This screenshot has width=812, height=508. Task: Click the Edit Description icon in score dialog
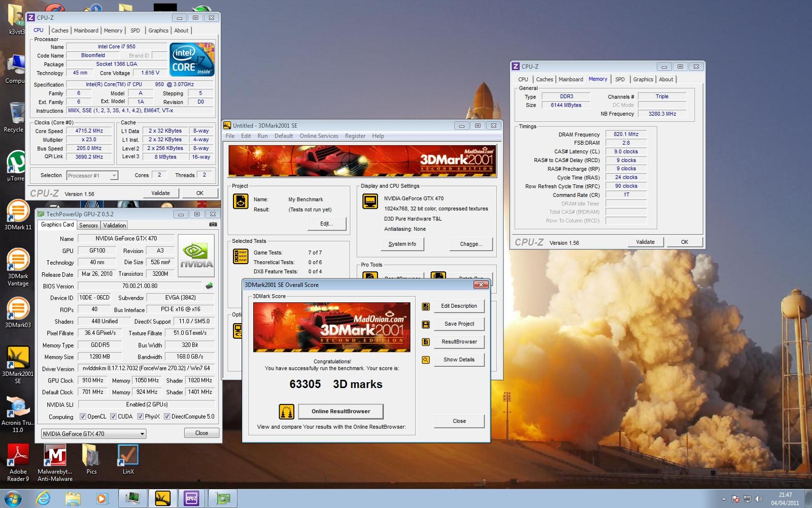[426, 306]
